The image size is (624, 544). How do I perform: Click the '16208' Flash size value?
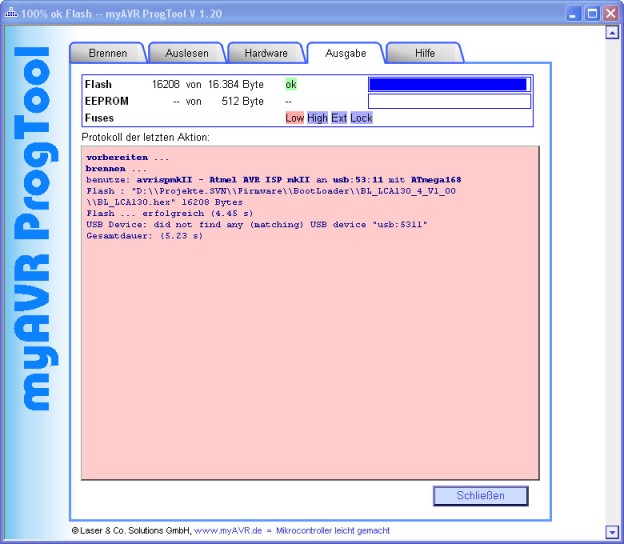[166, 84]
